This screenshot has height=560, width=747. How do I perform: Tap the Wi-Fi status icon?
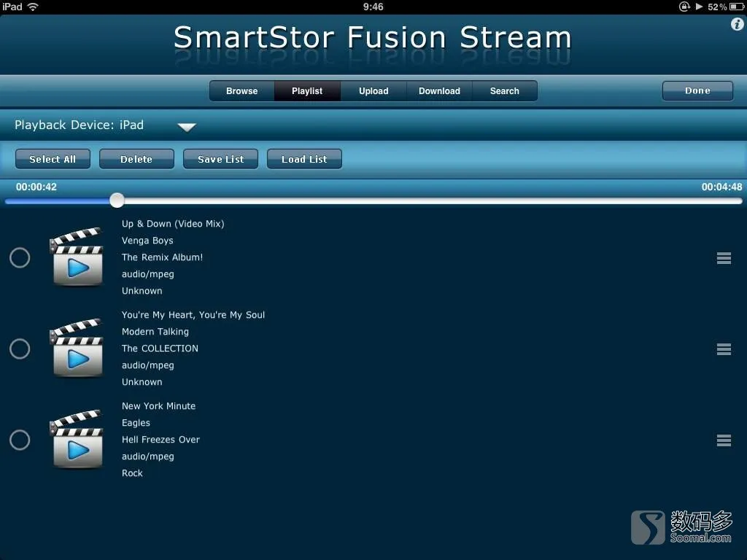[x=33, y=7]
